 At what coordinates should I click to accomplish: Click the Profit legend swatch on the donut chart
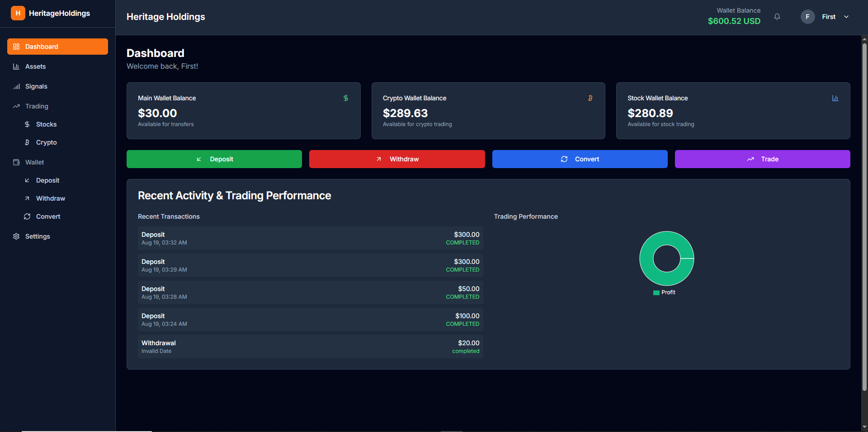coord(656,292)
